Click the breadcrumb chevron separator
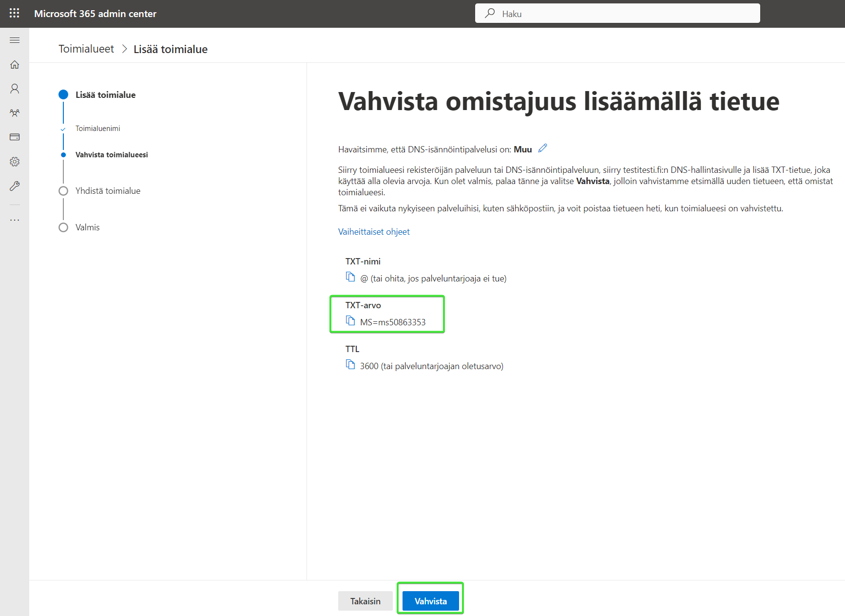 (124, 49)
